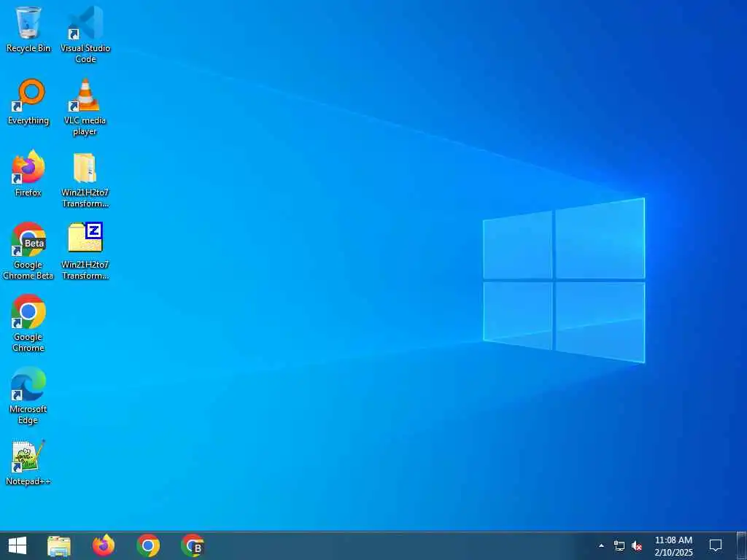Launch Firefox from the taskbar
747x560 pixels.
tap(104, 545)
